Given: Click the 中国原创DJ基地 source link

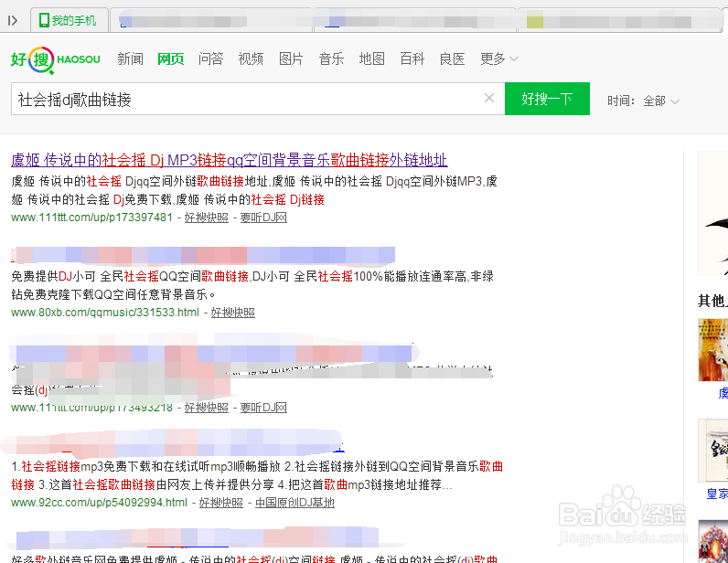Looking at the screenshot, I should [294, 503].
